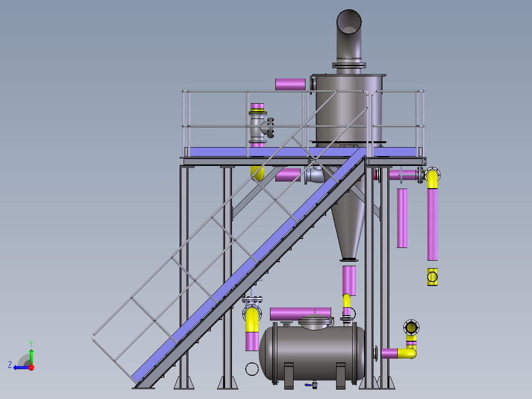The image size is (532, 399).
Task: Click the blue Z axis arrow of the triad
Action: 20,367
